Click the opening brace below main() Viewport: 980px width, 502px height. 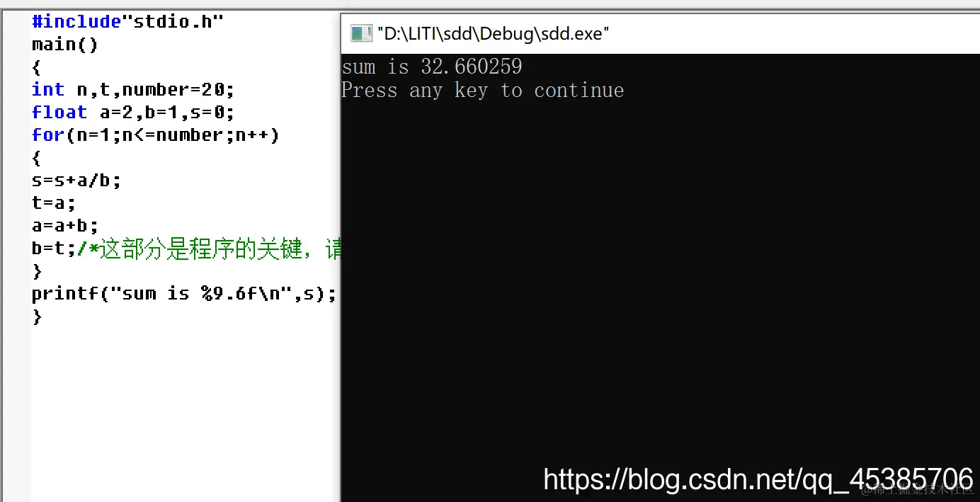[x=38, y=67]
